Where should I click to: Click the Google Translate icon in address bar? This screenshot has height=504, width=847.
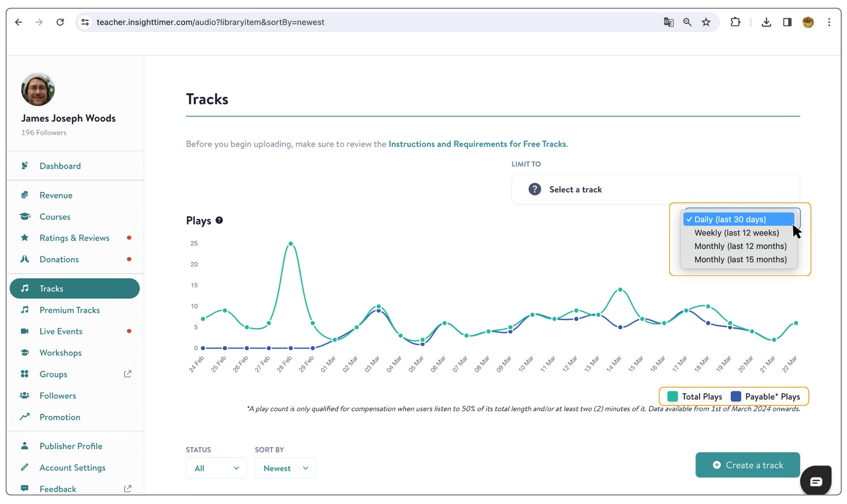point(669,22)
